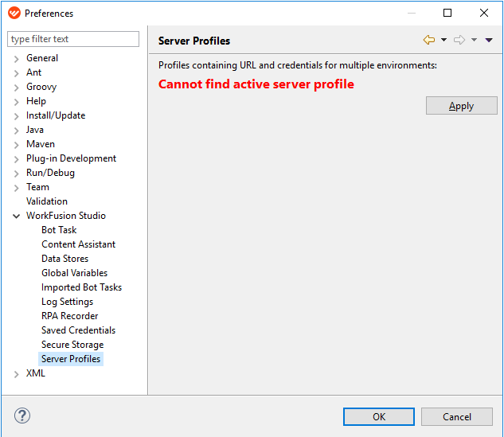Select Server Profiles in tree
The height and width of the screenshot is (437, 504).
(71, 359)
